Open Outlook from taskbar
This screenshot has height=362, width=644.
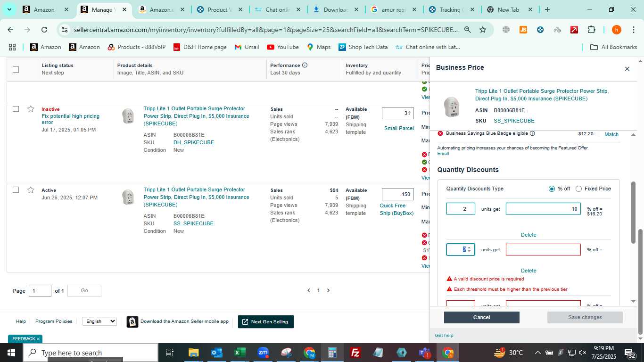(216, 353)
